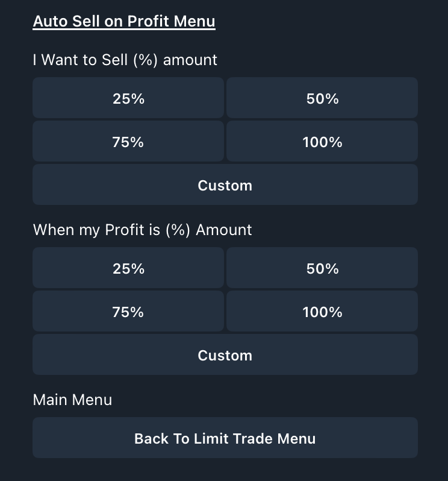The height and width of the screenshot is (481, 448).
Task: Select 50% under I Want to Sell amount
Action: pyautogui.click(x=322, y=98)
